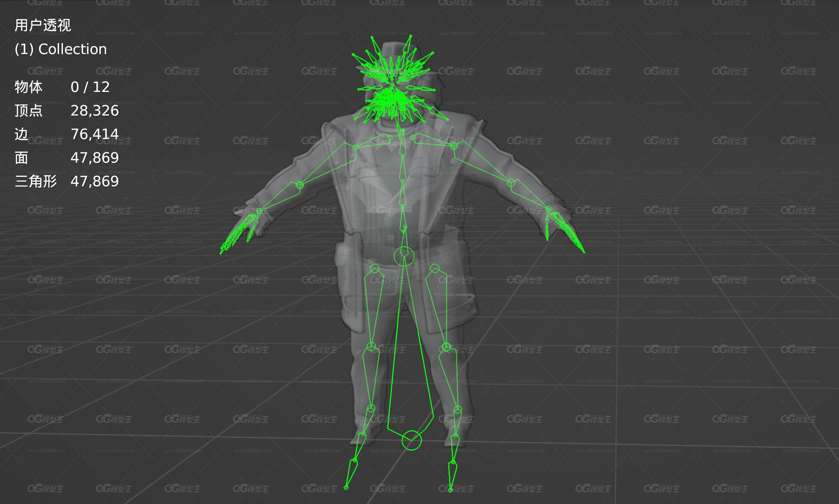Click the 三角形 triangles label
This screenshot has height=504, width=839.
36,181
